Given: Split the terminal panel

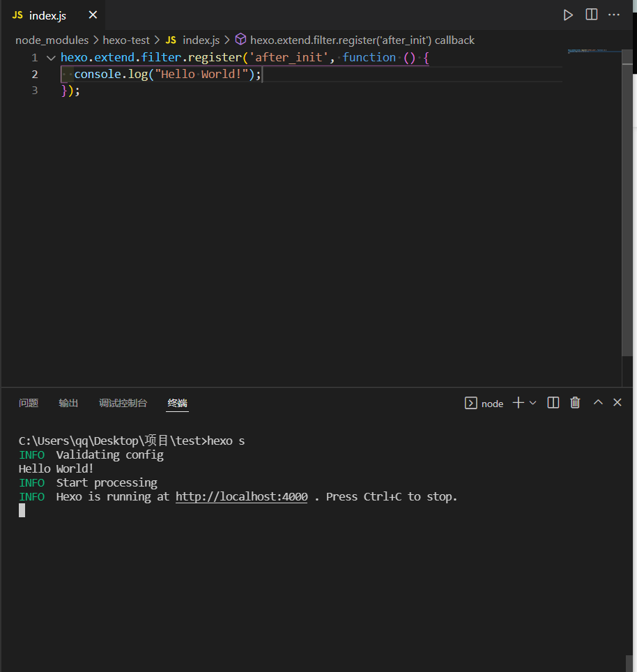Looking at the screenshot, I should 553,403.
